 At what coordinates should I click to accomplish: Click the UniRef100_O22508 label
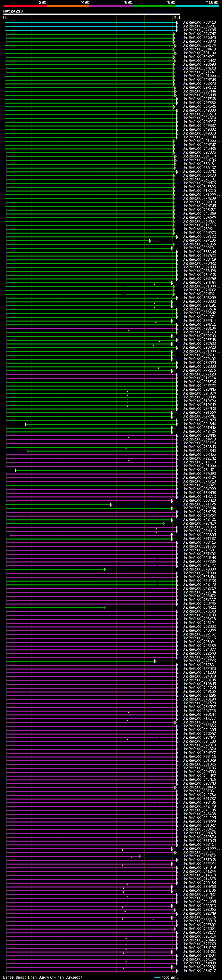(x=199, y=654)
